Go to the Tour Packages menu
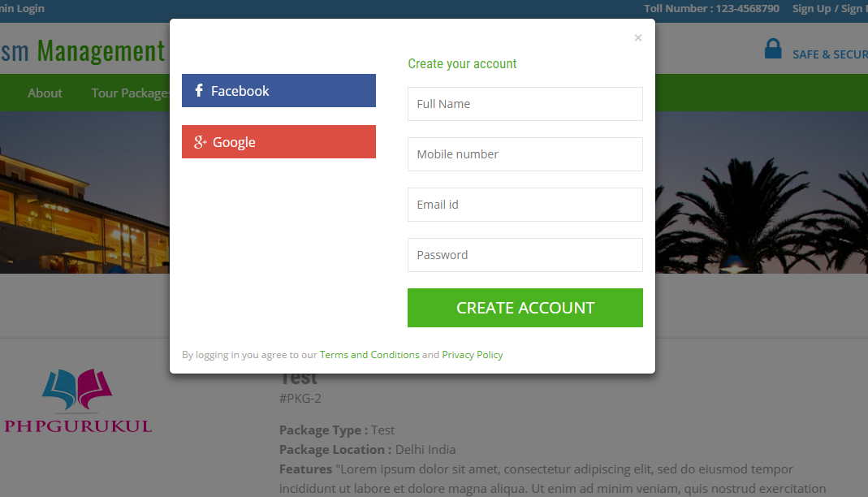 coord(130,93)
